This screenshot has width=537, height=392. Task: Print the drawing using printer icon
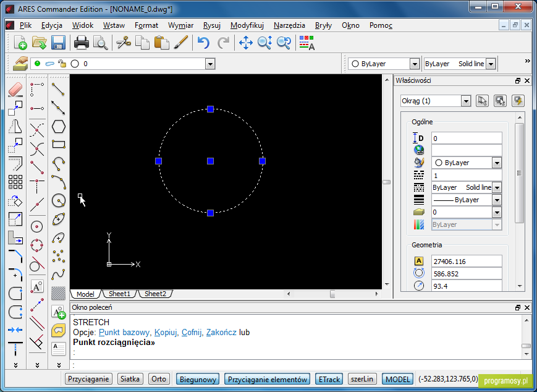[x=82, y=43]
